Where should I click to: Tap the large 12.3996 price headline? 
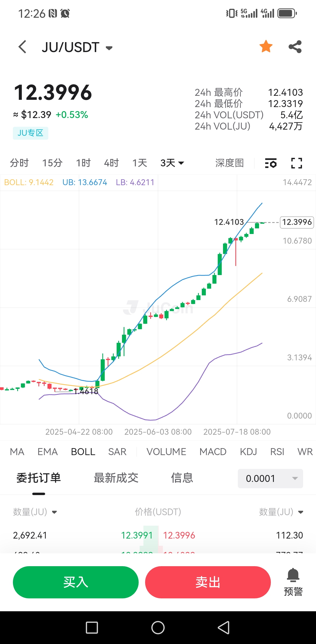click(53, 92)
